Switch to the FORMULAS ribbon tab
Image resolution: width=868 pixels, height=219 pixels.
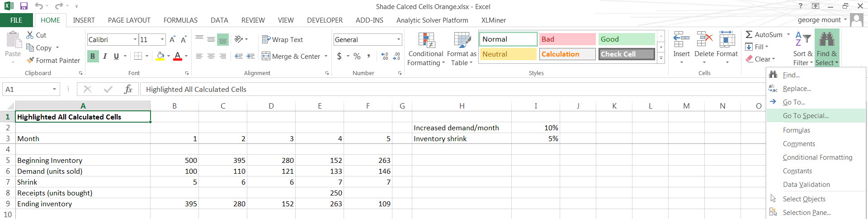click(x=180, y=20)
